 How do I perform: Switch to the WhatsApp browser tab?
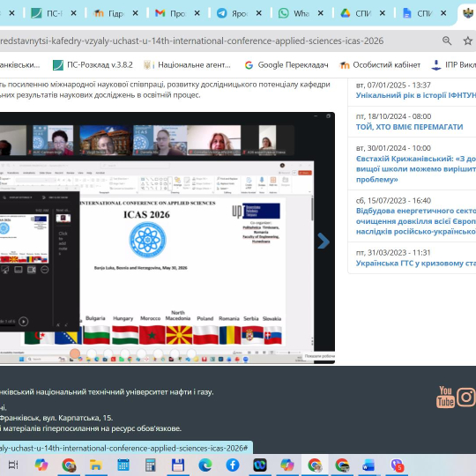(x=294, y=13)
